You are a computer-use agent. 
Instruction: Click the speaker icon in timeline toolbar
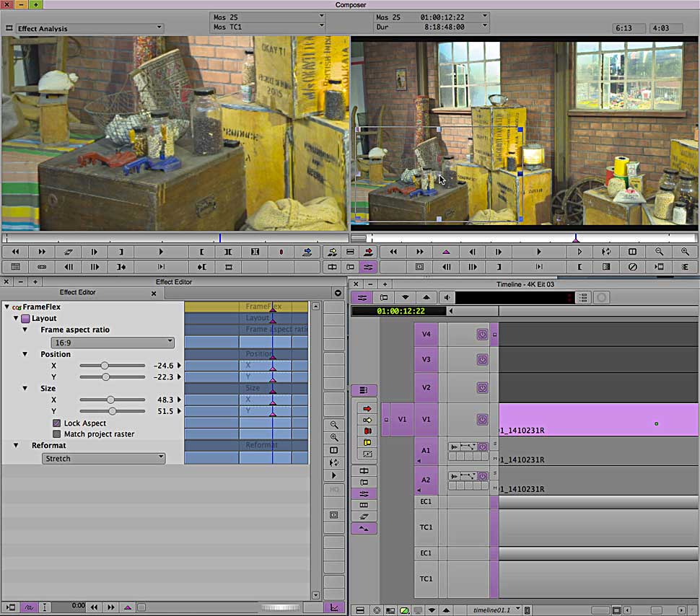[x=447, y=297]
